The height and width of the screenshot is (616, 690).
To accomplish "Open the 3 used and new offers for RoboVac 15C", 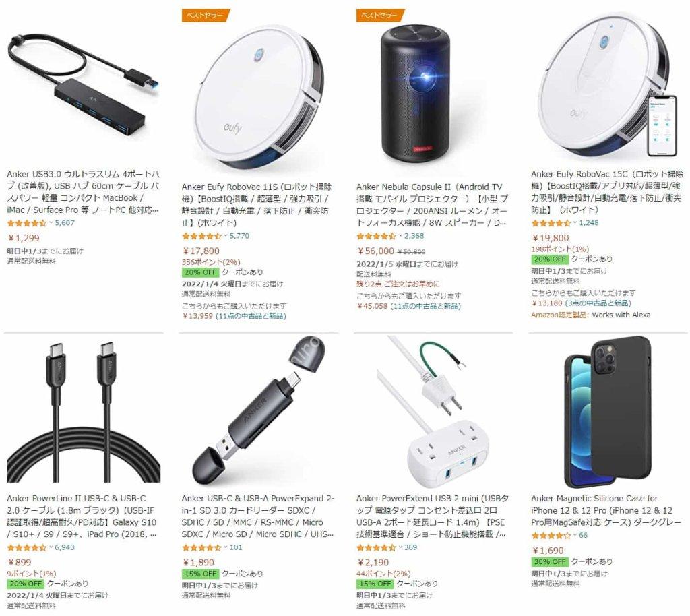I will pyautogui.click(x=598, y=303).
